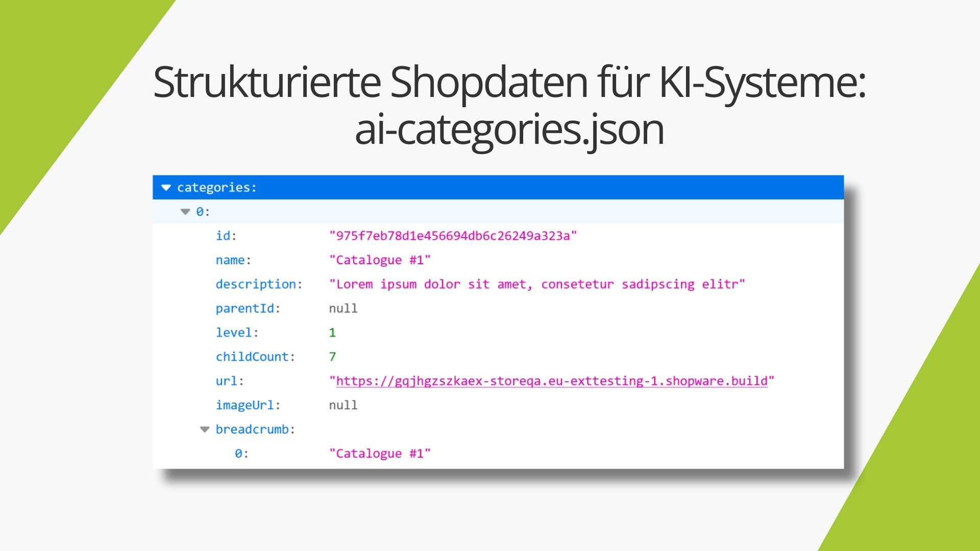Select the breadcrumb index '0:' key

pos(241,454)
